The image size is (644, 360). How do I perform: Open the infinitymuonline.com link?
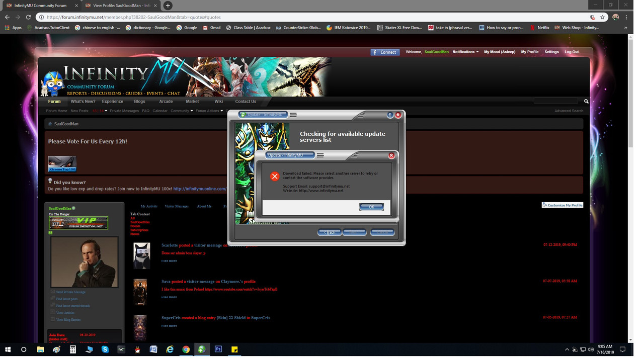point(200,189)
